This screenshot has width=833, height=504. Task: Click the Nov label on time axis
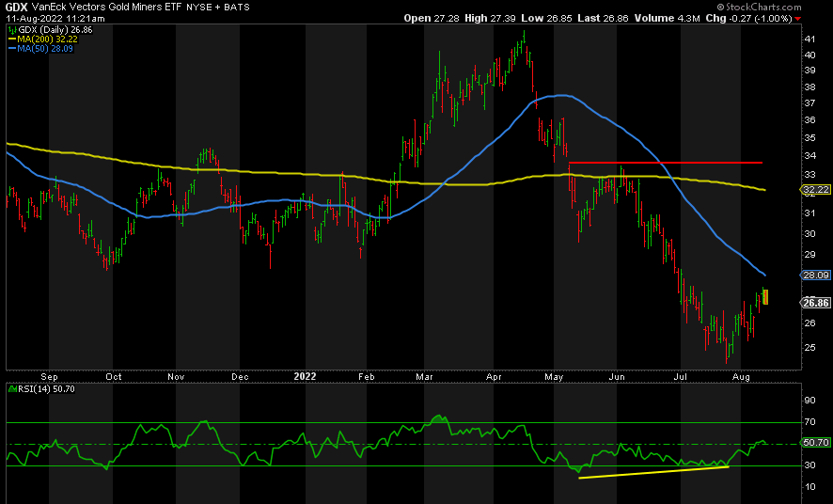pyautogui.click(x=176, y=376)
